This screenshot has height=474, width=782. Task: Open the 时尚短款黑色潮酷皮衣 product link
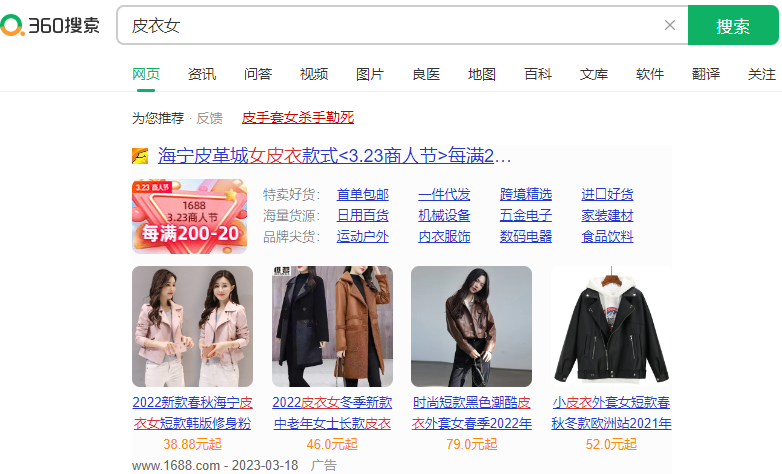point(471,413)
